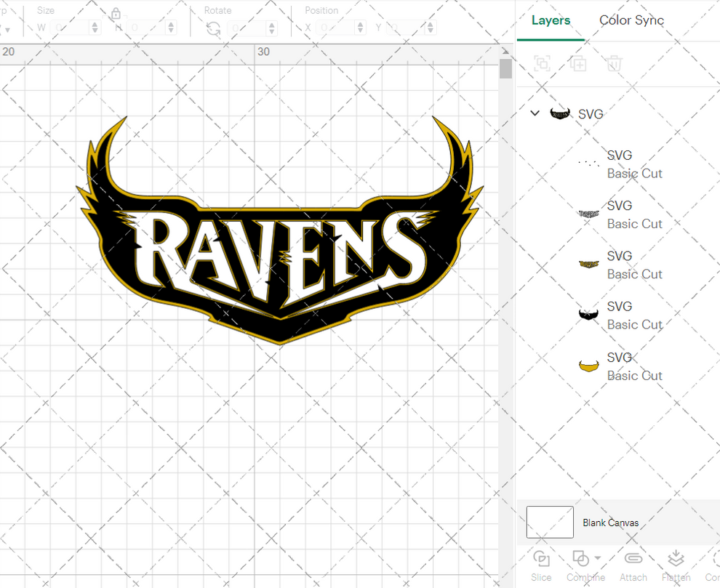Click the duplicate layer icon
Screen dimensions: 720x588
click(x=578, y=63)
